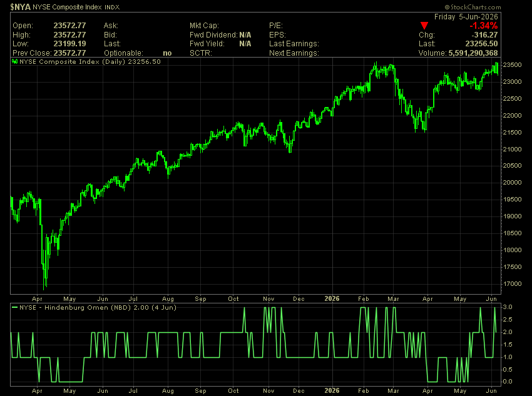Select the $NYA ticker symbol
Image resolution: width=532 pixels, height=396 pixels.
click(x=21, y=7)
